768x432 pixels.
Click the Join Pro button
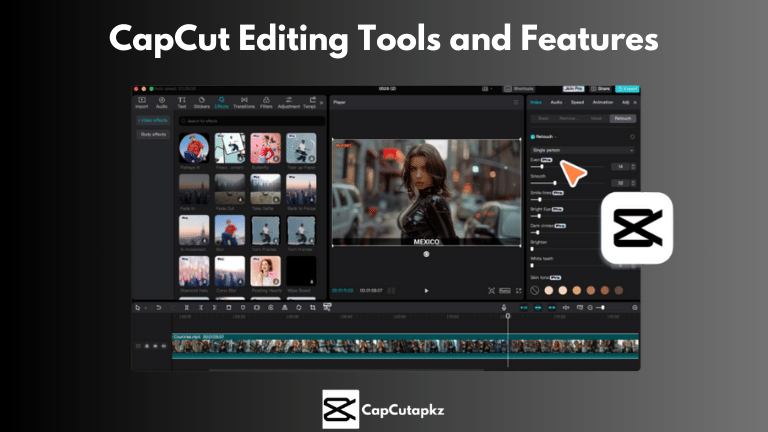coord(573,89)
